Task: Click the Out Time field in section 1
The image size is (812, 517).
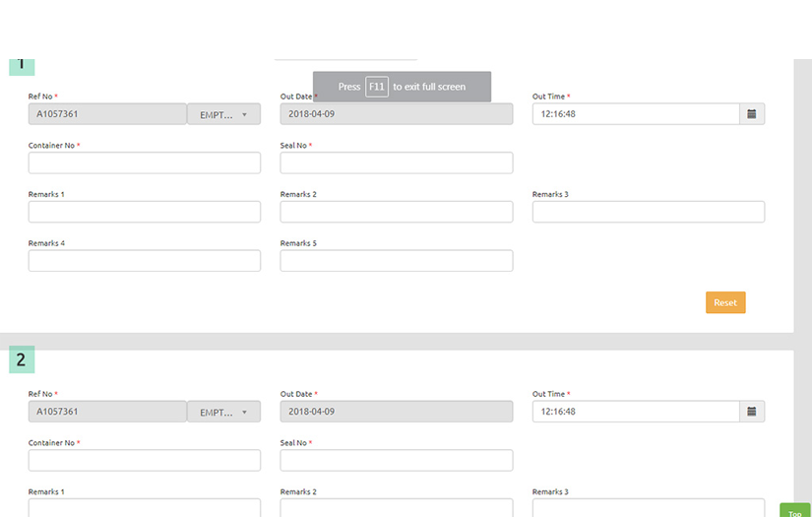Action: (x=636, y=114)
